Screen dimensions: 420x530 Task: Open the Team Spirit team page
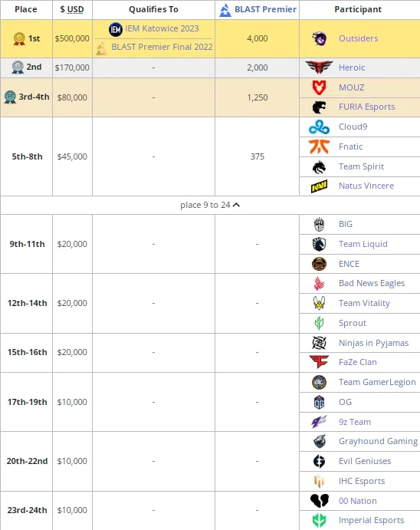point(361,166)
